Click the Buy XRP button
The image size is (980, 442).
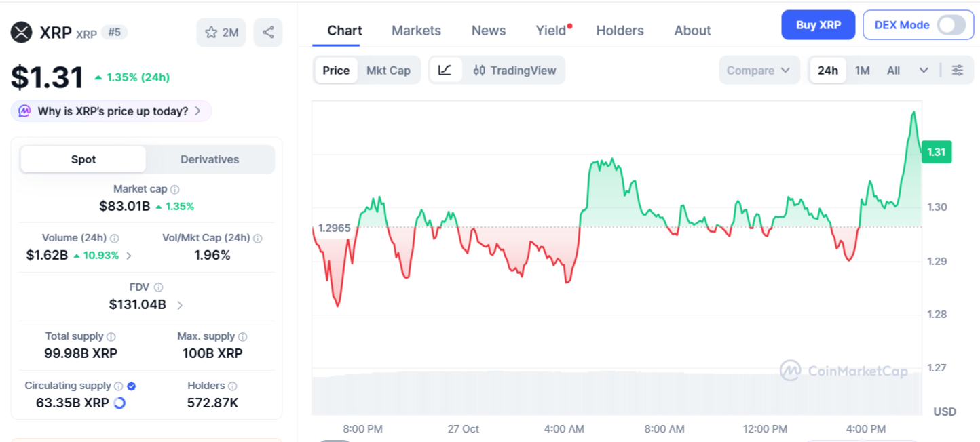coord(818,25)
